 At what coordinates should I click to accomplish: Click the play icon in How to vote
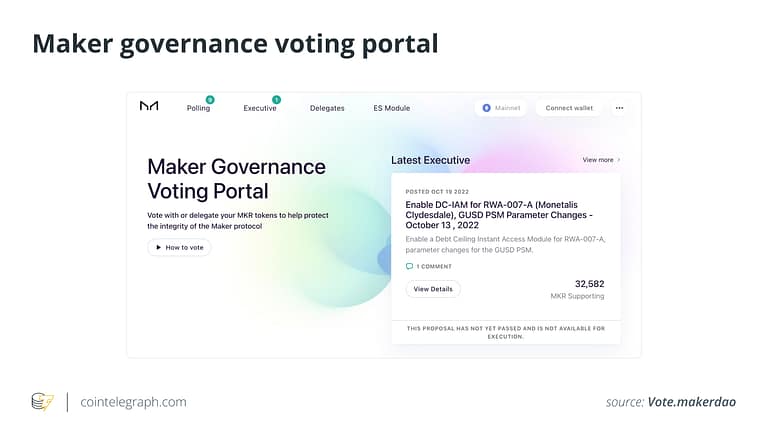[157, 247]
